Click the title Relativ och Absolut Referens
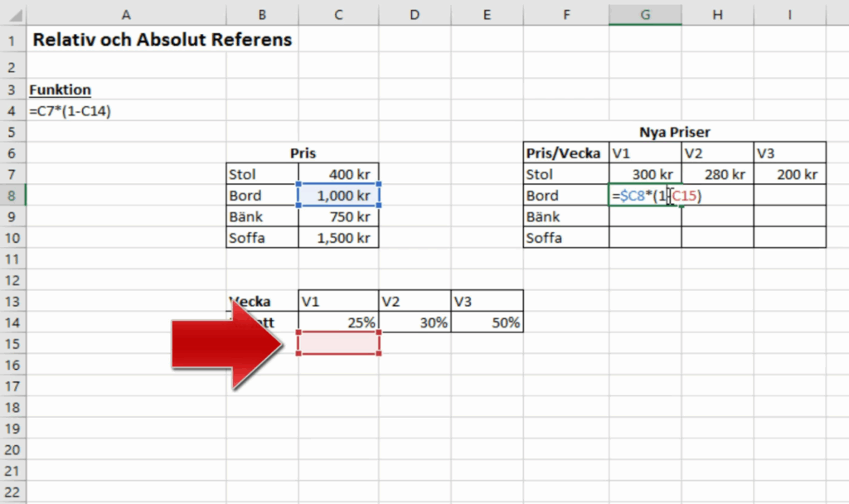Image resolution: width=849 pixels, height=504 pixels. (162, 40)
